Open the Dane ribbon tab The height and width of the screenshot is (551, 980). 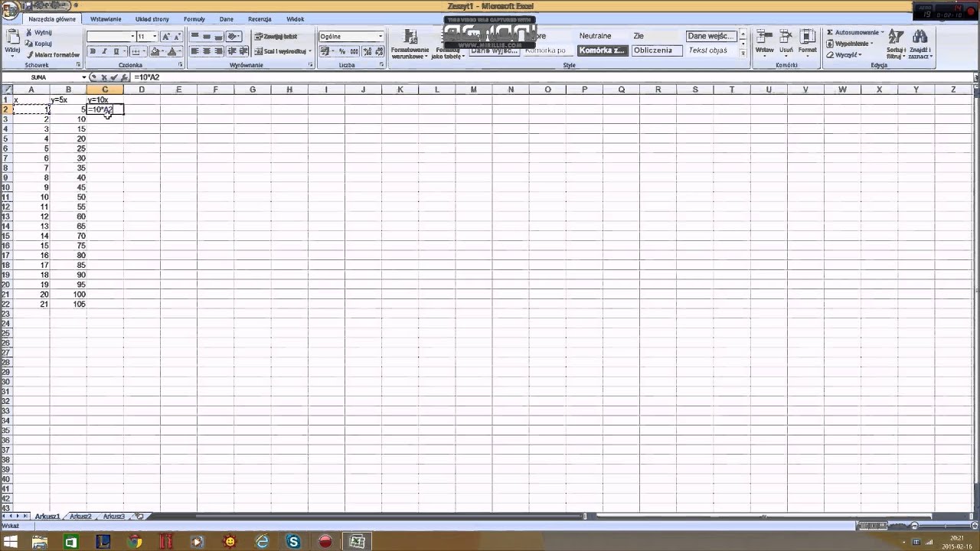pos(227,19)
